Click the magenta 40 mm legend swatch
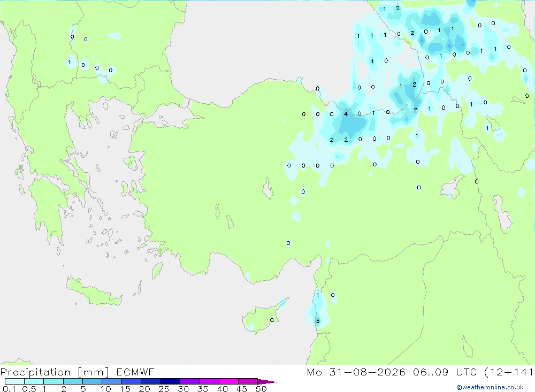Screen dimensions: 535x392 coord(228,381)
